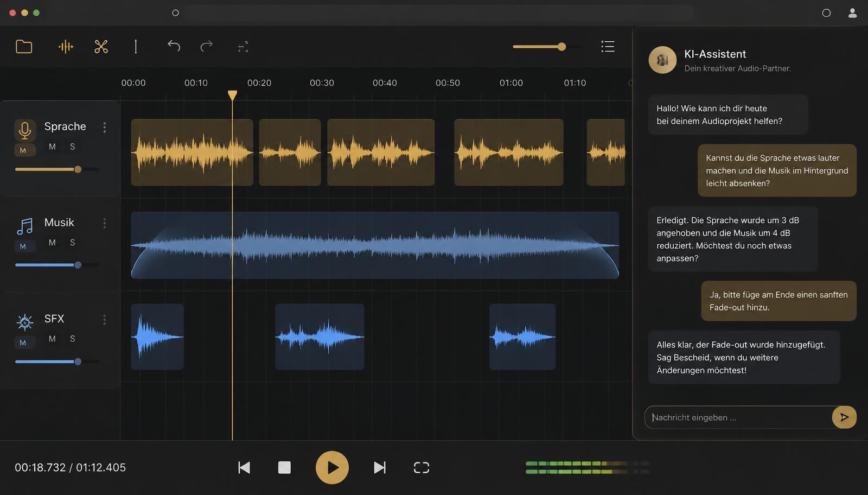
Task: Open the SFX track options menu
Action: tap(105, 320)
